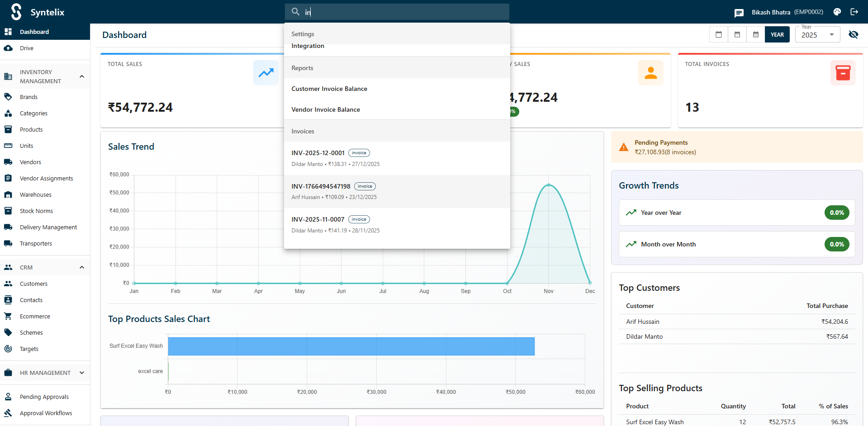Click the logout icon in top bar
Screen dimensions: 868x426
(x=854, y=12)
